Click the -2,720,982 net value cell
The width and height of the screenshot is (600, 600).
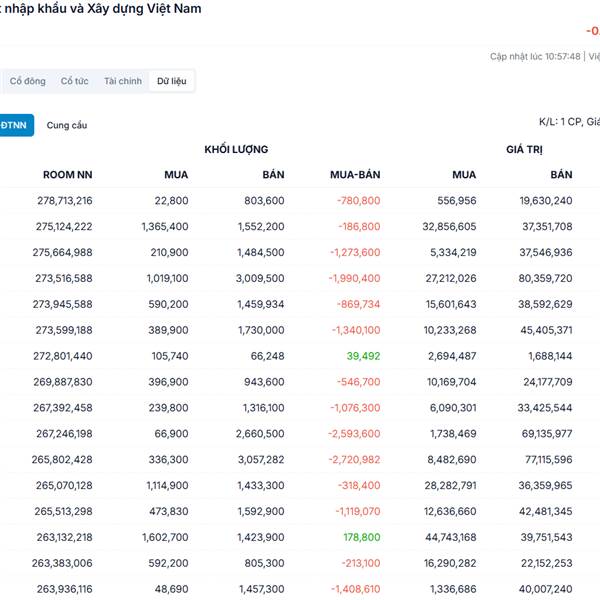(x=355, y=459)
